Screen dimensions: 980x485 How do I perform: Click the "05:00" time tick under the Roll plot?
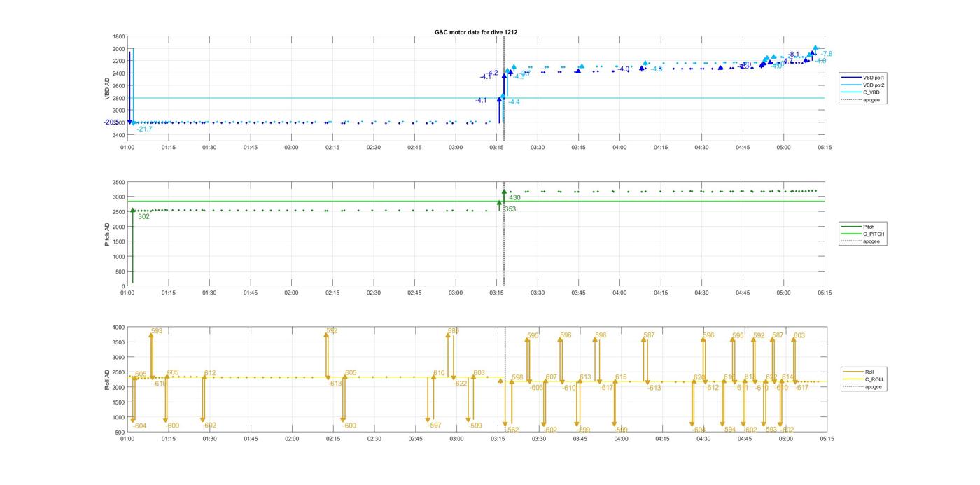(x=785, y=439)
